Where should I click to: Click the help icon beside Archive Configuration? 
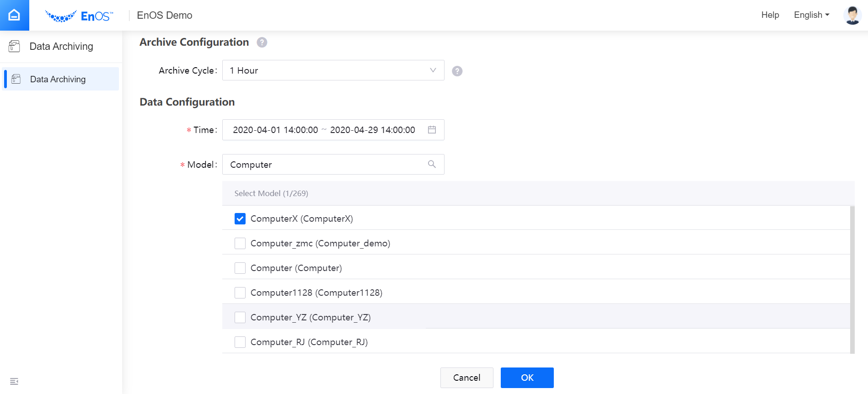click(262, 43)
